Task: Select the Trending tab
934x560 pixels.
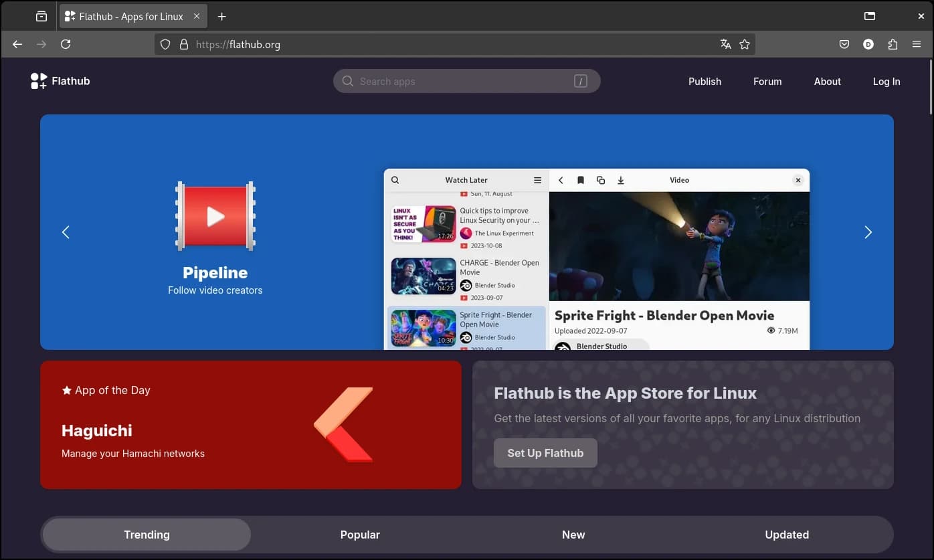Action: click(x=147, y=535)
